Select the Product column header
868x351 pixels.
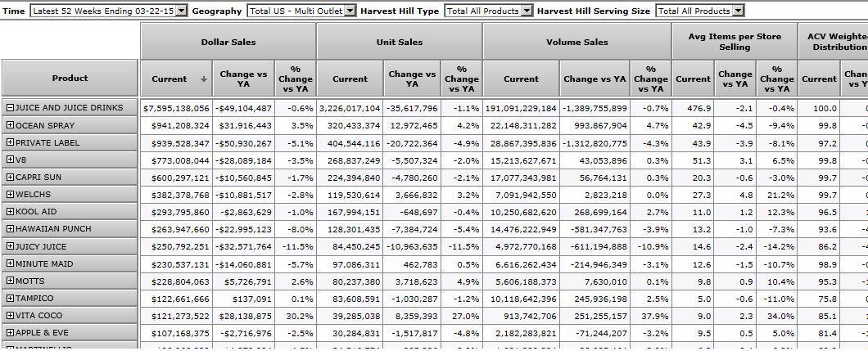tap(70, 79)
